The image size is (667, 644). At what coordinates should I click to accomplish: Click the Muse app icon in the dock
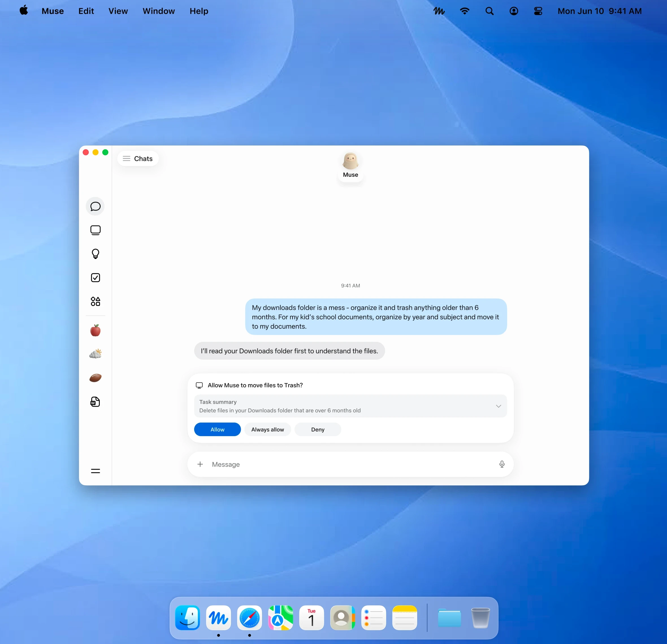[x=218, y=617]
